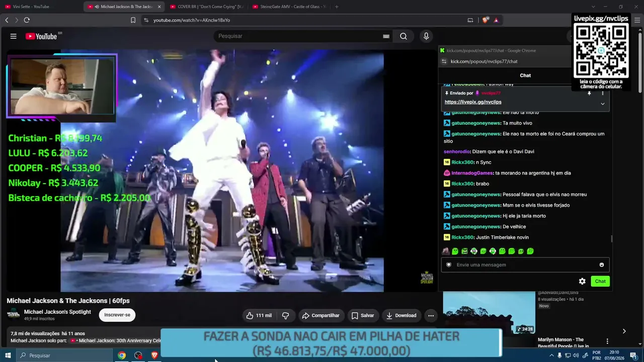The height and width of the screenshot is (362, 644).
Task: Open the livepix.gg/nvclips pinned link
Action: coord(473,102)
